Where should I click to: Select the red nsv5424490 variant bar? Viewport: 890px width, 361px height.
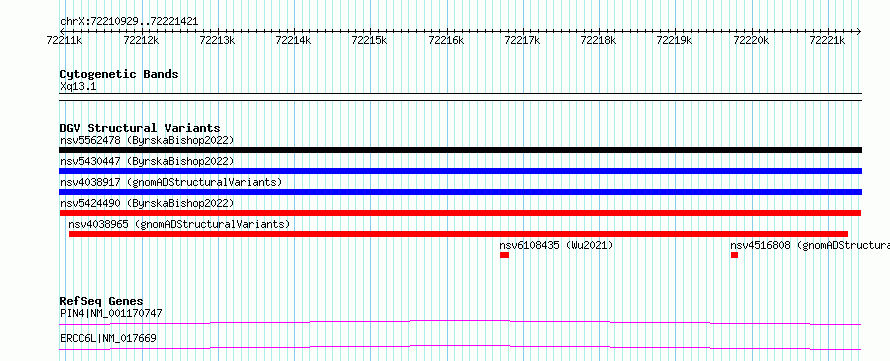point(460,213)
